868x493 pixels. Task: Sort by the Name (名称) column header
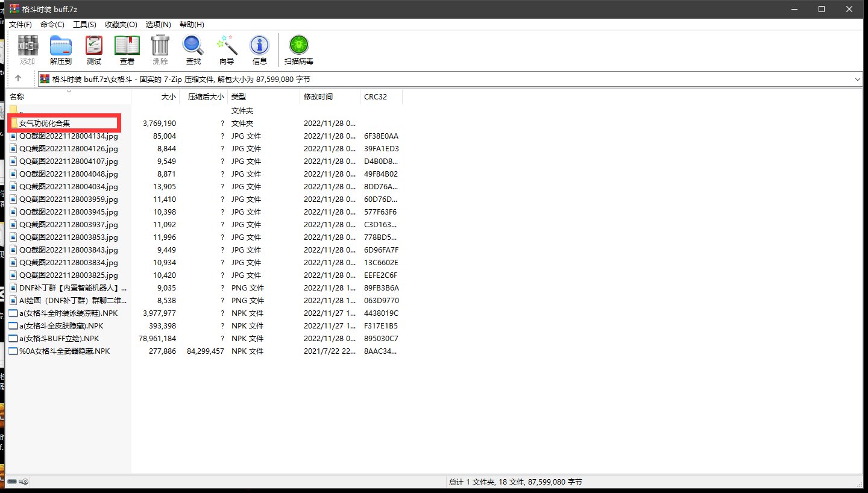pyautogui.click(x=17, y=97)
